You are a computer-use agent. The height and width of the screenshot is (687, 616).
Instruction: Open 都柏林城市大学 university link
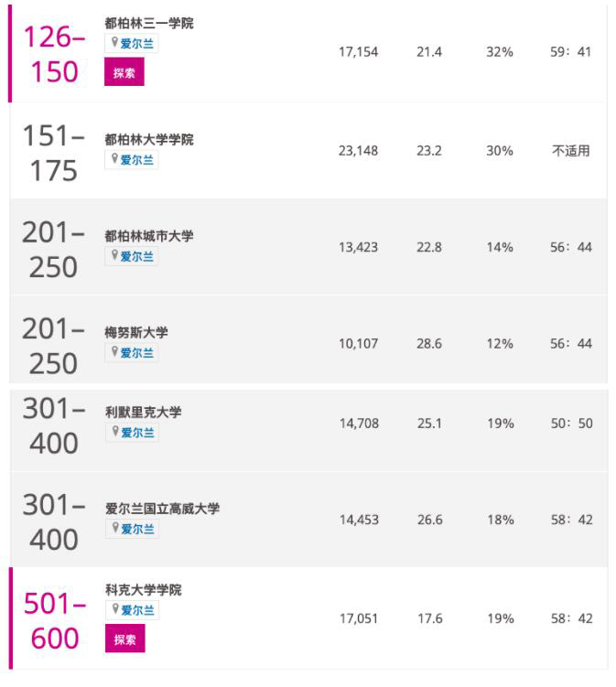coord(149,237)
